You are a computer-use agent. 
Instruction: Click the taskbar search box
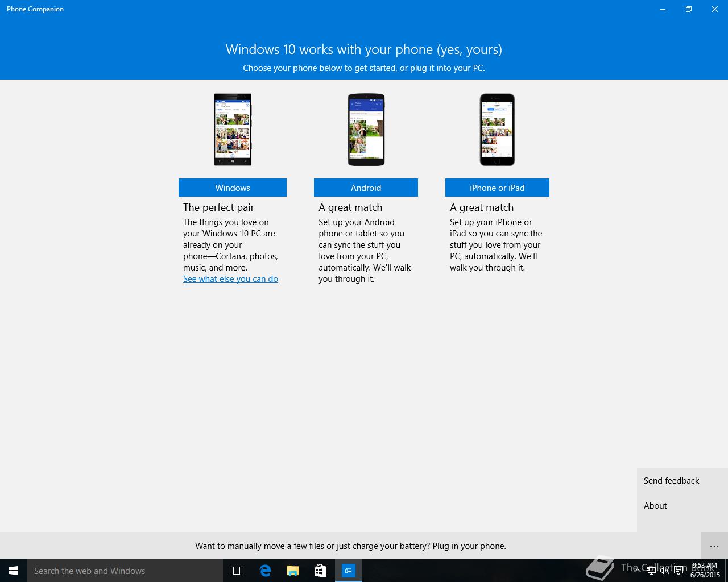click(x=125, y=571)
